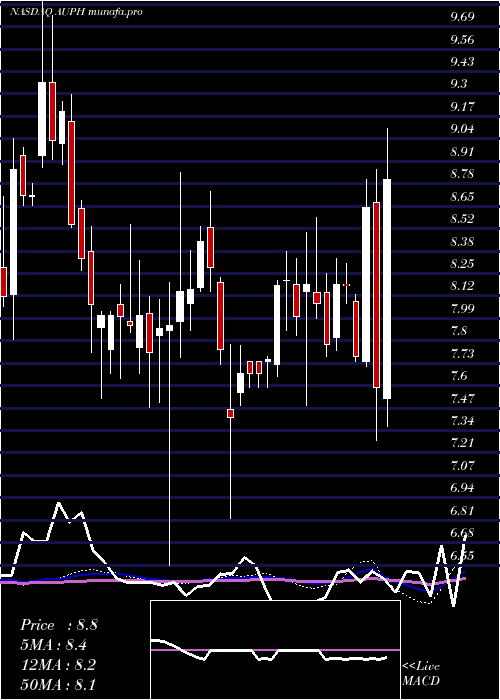Click the 8.12 price axis label
This screenshot has height=700, width=500.
click(462, 286)
